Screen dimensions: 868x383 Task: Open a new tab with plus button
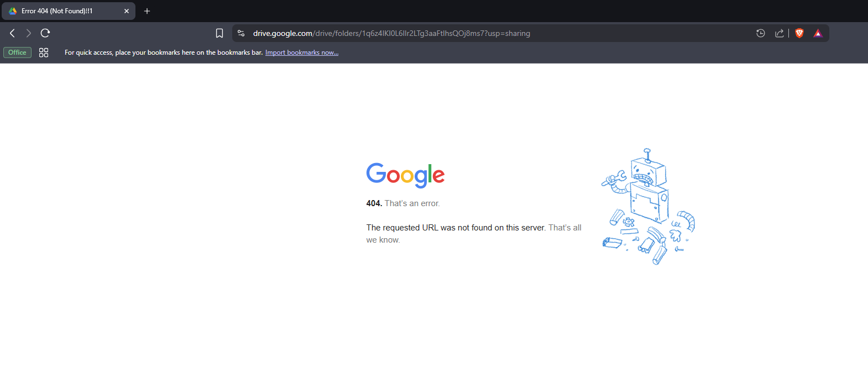[147, 11]
